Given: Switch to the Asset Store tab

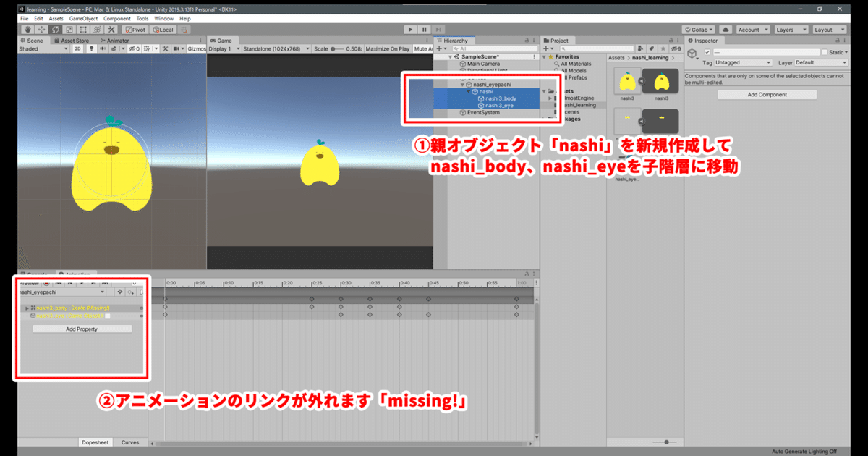Looking at the screenshot, I should pyautogui.click(x=72, y=41).
